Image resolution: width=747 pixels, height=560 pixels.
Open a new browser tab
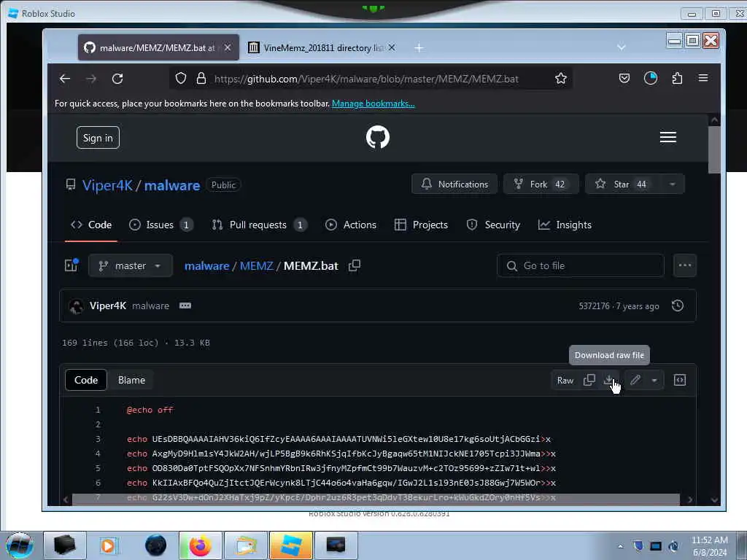pyautogui.click(x=419, y=47)
